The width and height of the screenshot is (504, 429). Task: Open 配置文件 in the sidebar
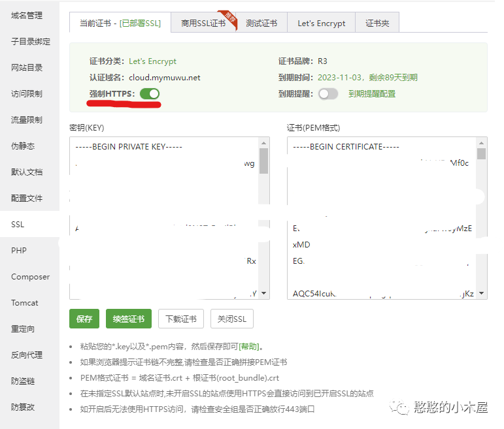coord(27,198)
